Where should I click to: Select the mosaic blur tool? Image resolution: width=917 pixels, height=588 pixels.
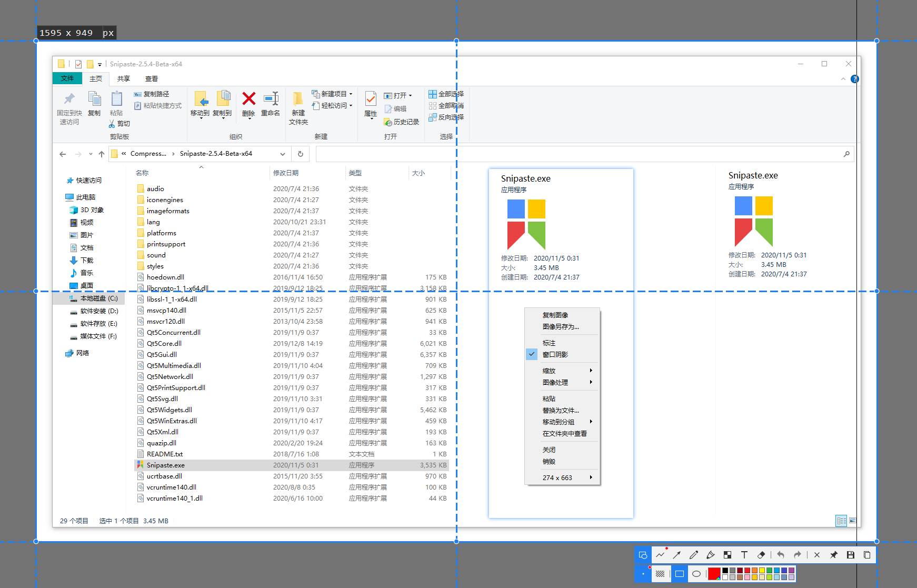pyautogui.click(x=727, y=555)
